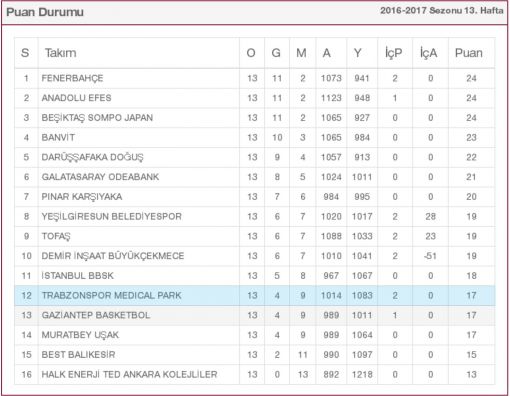Select highlighted TRABZONSPOR MEDICAL PARK row
The image size is (510, 396).
tap(255, 295)
